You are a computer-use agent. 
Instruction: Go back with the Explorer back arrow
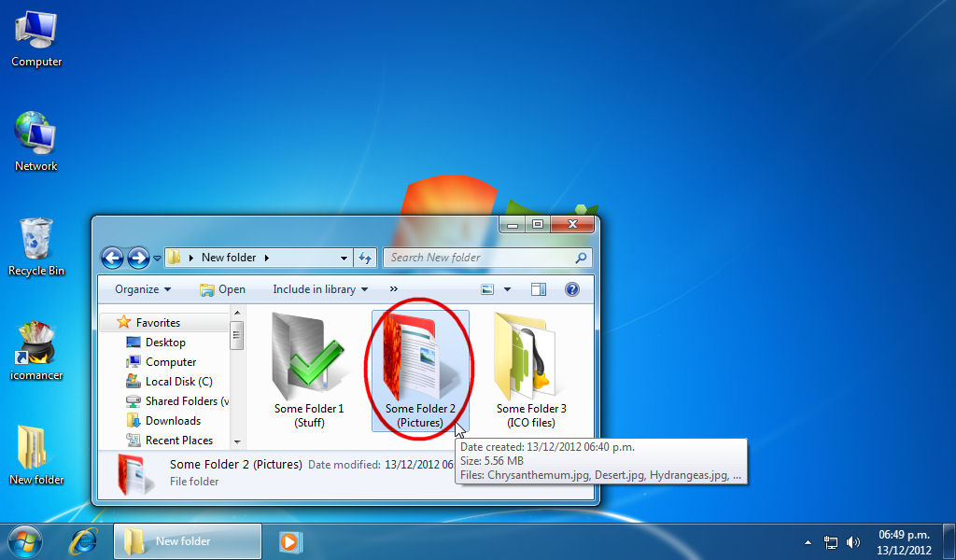[x=112, y=258]
